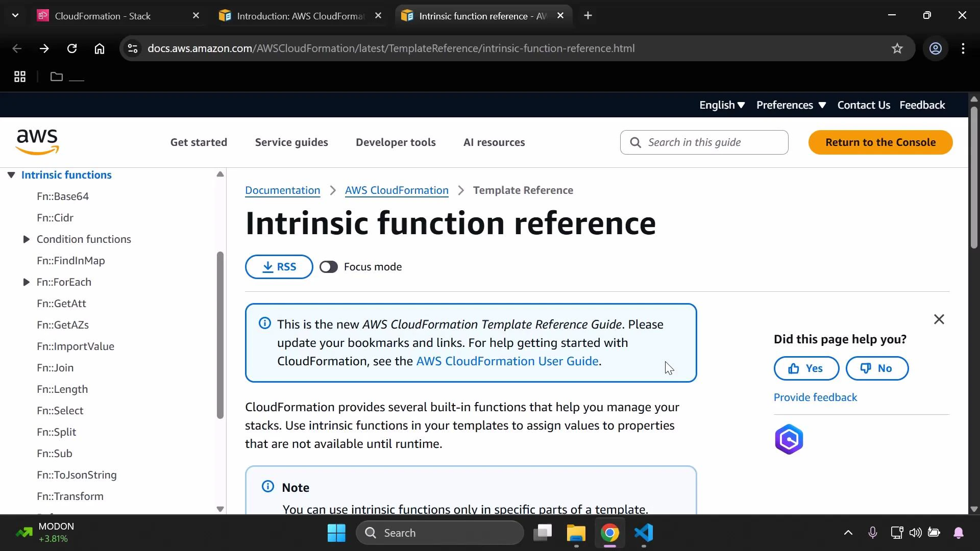Open Visual Studio Code from the taskbar
This screenshot has width=980, height=551.
(644, 534)
